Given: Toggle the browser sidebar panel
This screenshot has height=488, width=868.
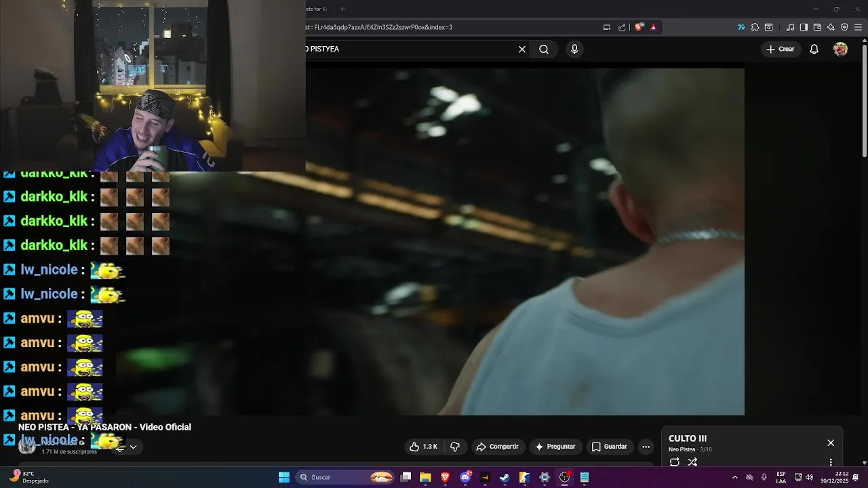Looking at the screenshot, I should tap(804, 27).
